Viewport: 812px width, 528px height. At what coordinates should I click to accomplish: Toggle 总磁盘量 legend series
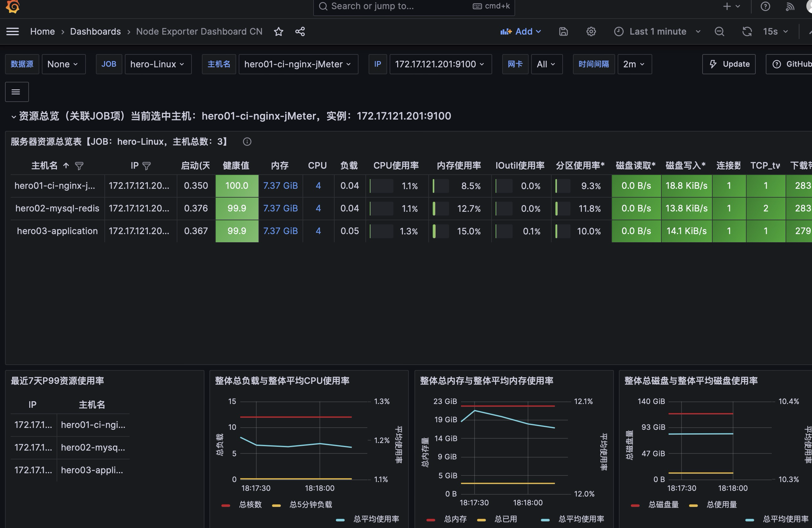tap(663, 504)
